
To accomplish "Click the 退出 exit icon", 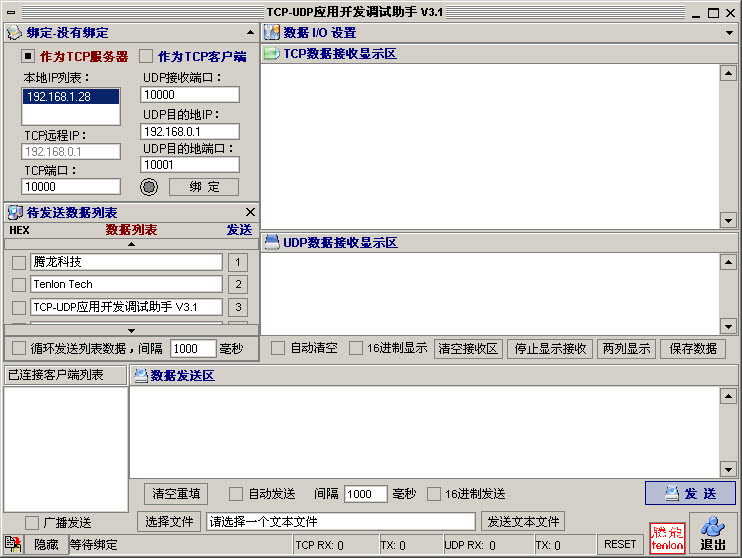I will 713,533.
